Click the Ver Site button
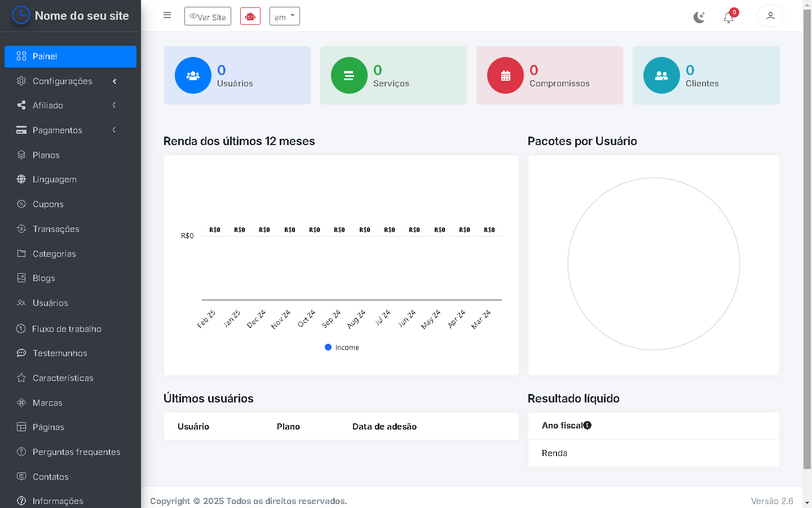This screenshot has width=812, height=508. (x=208, y=16)
